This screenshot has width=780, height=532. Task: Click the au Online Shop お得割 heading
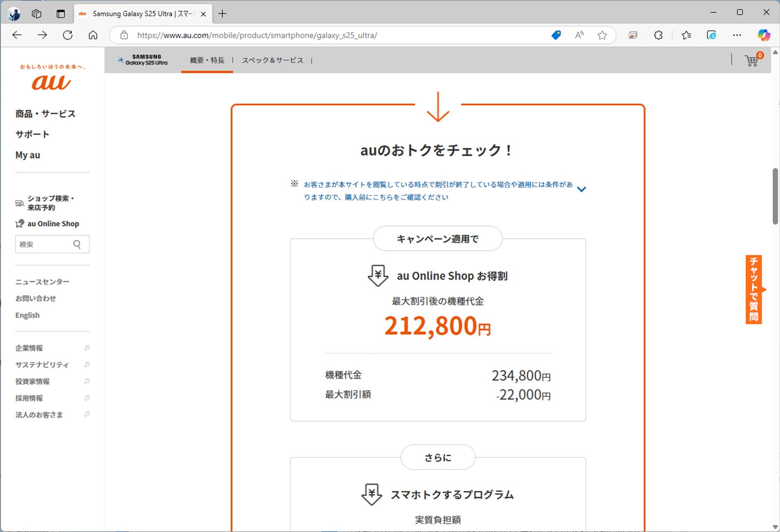pos(452,276)
